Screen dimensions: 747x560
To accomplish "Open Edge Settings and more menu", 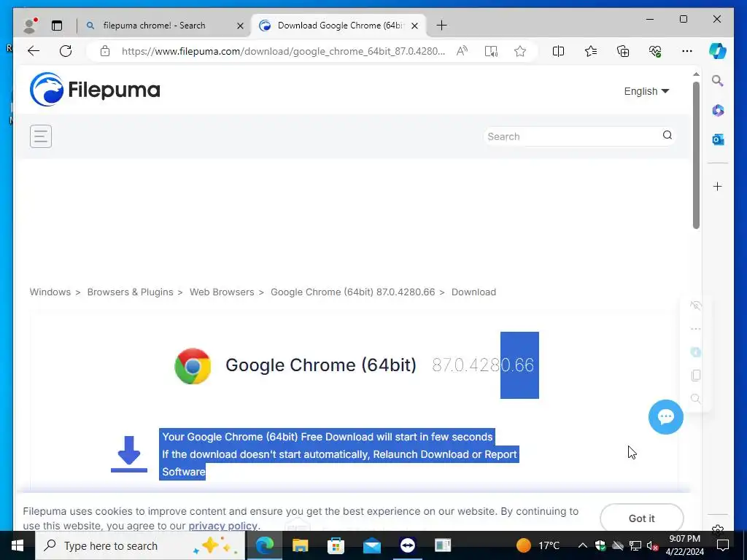I will tap(687, 51).
